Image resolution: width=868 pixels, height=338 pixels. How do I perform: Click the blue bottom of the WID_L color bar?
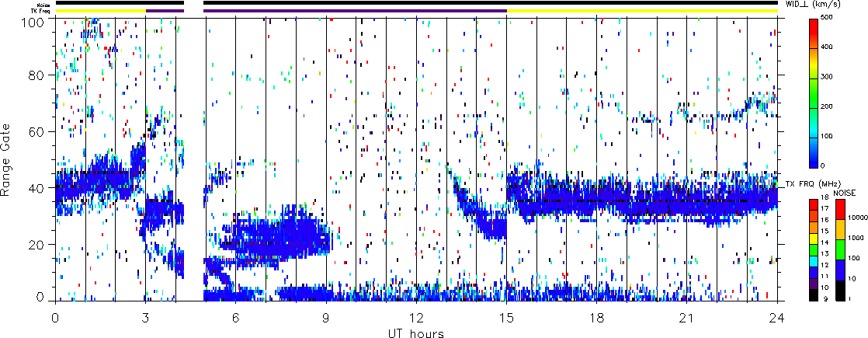click(x=815, y=159)
